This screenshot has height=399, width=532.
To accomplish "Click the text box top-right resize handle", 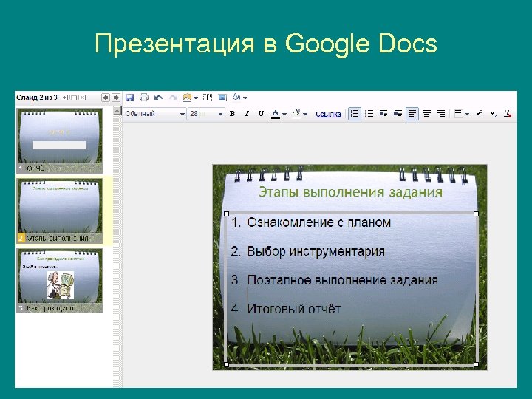I will 476,214.
